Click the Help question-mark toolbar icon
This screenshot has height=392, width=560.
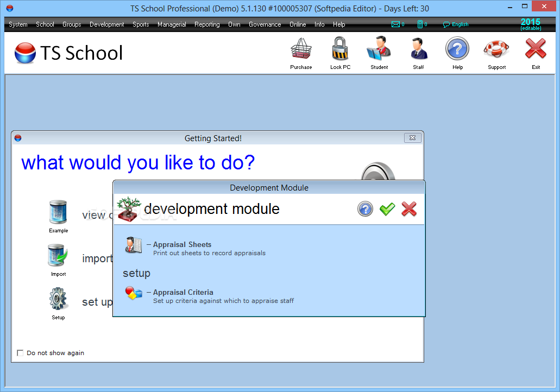[x=457, y=48]
